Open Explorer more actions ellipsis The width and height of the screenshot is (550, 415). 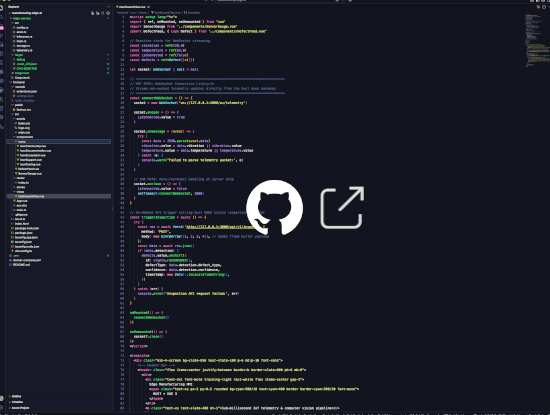click(108, 7)
